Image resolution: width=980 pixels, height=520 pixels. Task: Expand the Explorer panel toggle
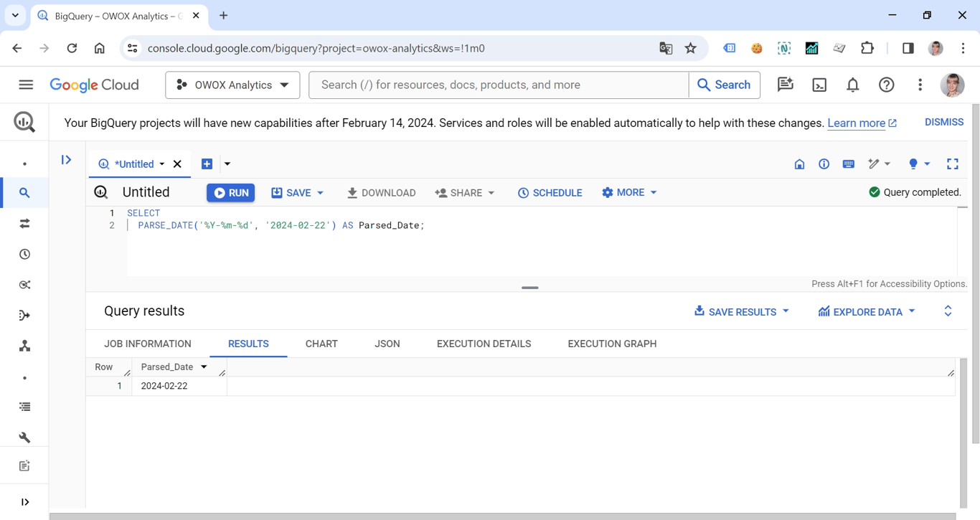click(66, 160)
